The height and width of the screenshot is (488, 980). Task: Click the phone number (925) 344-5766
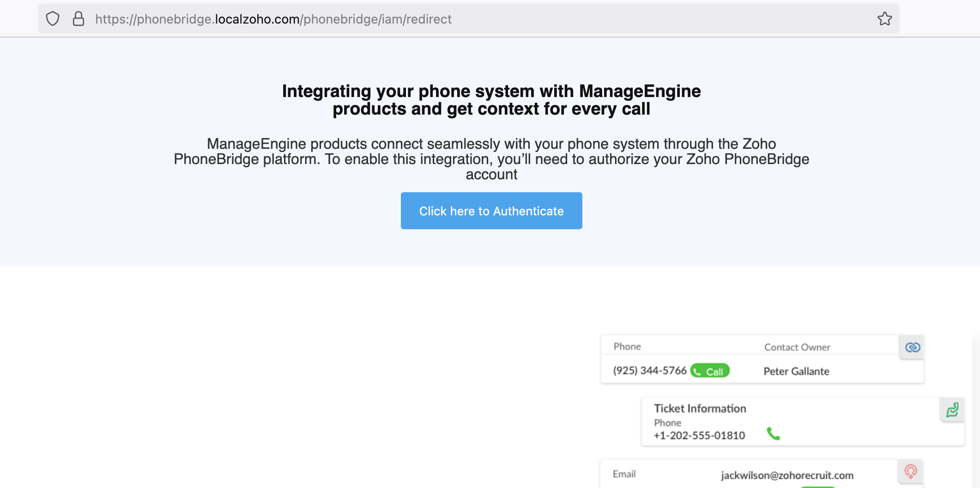(649, 371)
